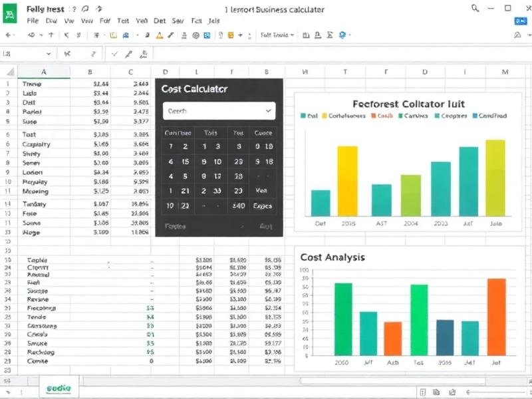The width and height of the screenshot is (532, 399).
Task: Click the plus icon in the toolbar
Action: (x=51, y=35)
